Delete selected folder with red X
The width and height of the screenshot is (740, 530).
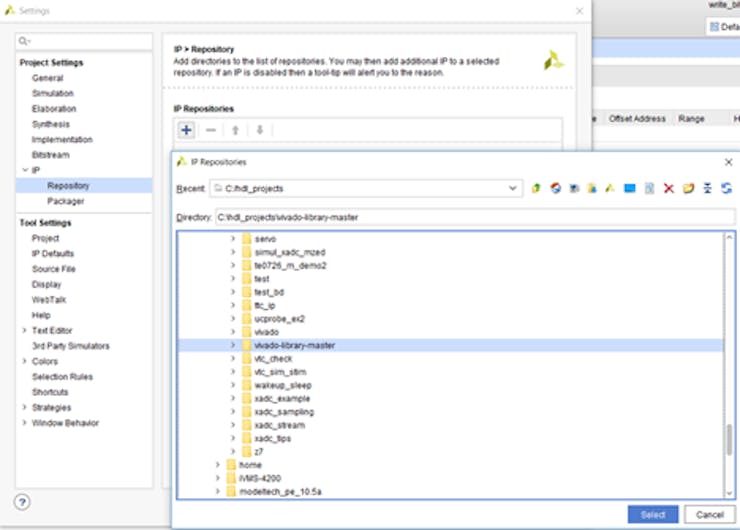[x=669, y=188]
